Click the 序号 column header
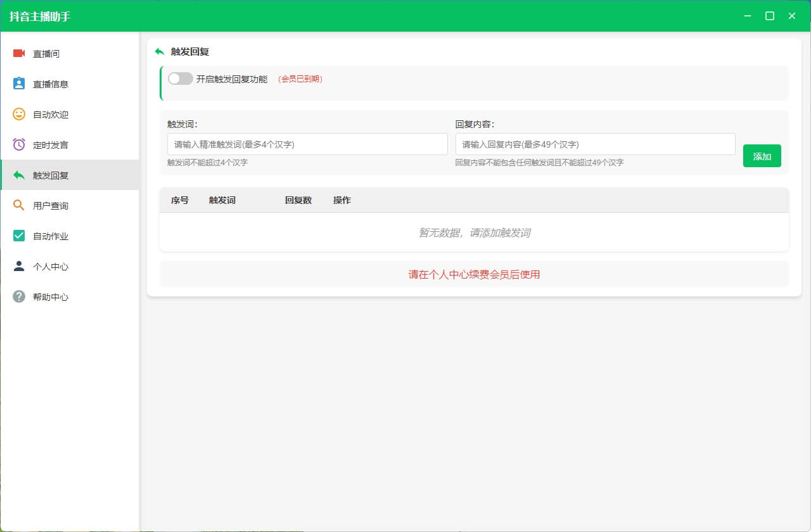Image resolution: width=811 pixels, height=532 pixels. pyautogui.click(x=180, y=200)
